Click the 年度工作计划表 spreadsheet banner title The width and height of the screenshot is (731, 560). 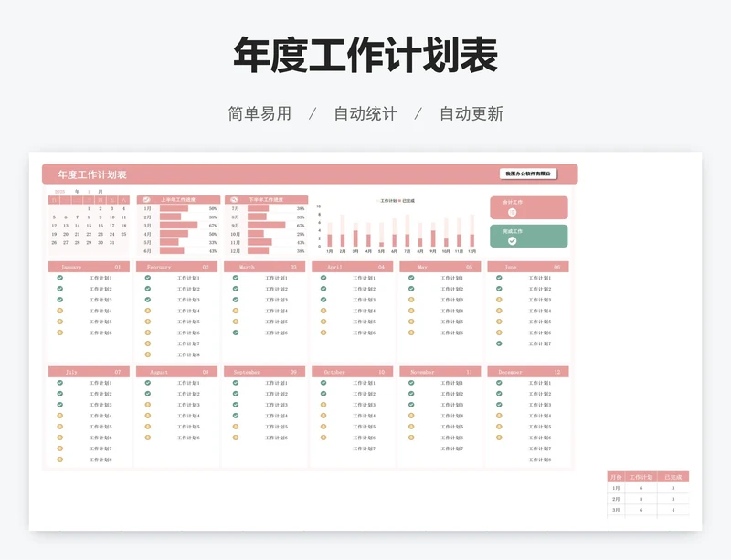point(92,174)
